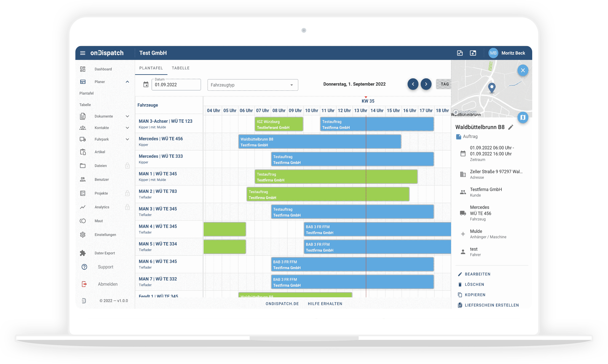Click the create document icon in the top bar

[460, 53]
